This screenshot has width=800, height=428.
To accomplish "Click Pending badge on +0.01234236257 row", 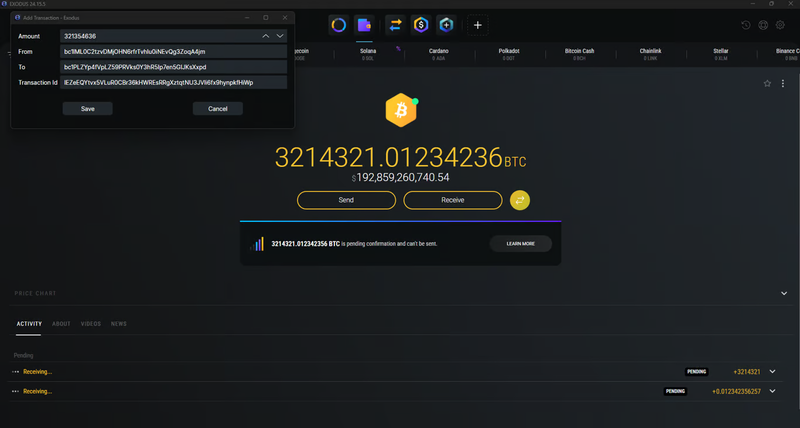I will tap(675, 391).
